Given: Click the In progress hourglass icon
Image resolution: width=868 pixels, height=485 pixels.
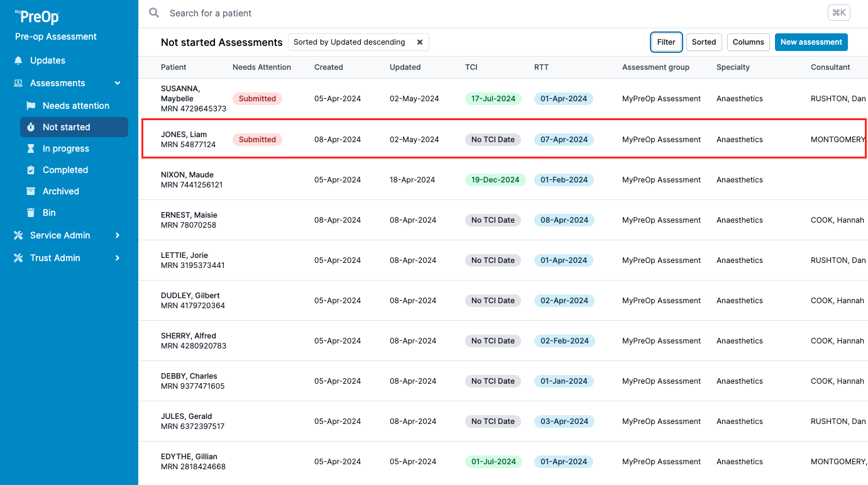Looking at the screenshot, I should pyautogui.click(x=31, y=148).
